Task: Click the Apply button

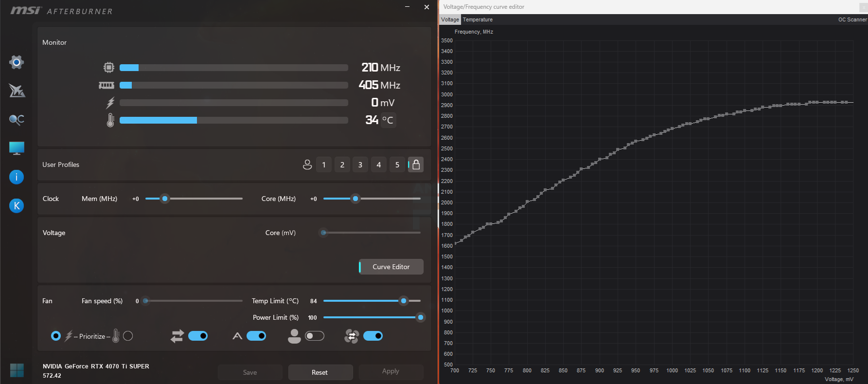Action: coord(390,371)
